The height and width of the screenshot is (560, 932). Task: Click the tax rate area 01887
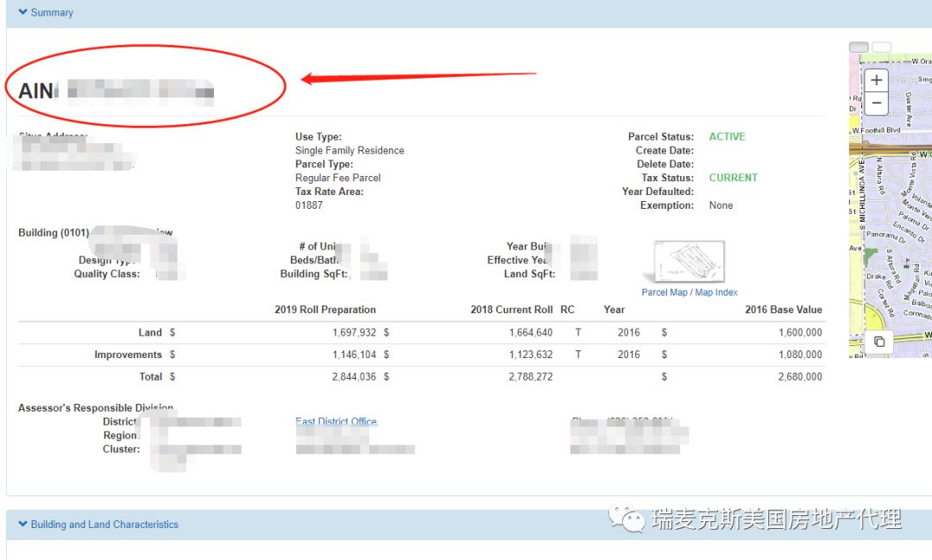(x=309, y=205)
